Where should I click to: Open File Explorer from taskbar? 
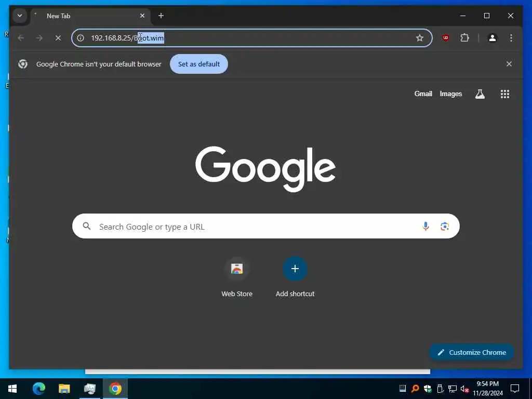[64, 389]
